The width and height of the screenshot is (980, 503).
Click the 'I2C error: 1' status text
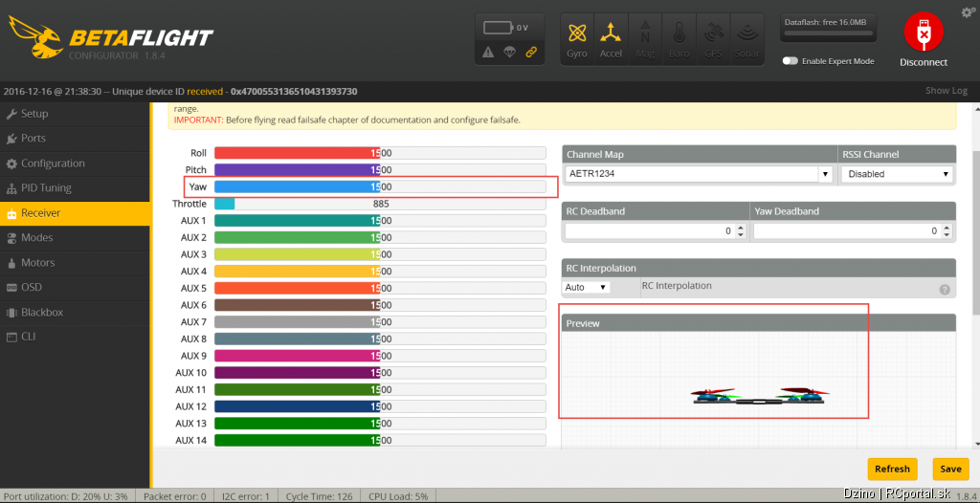coord(246,496)
